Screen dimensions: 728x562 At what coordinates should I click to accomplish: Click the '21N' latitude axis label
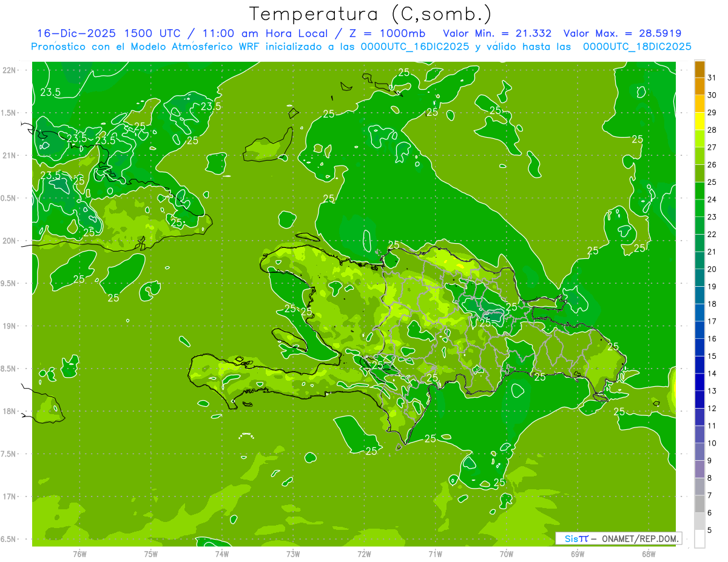(x=9, y=156)
